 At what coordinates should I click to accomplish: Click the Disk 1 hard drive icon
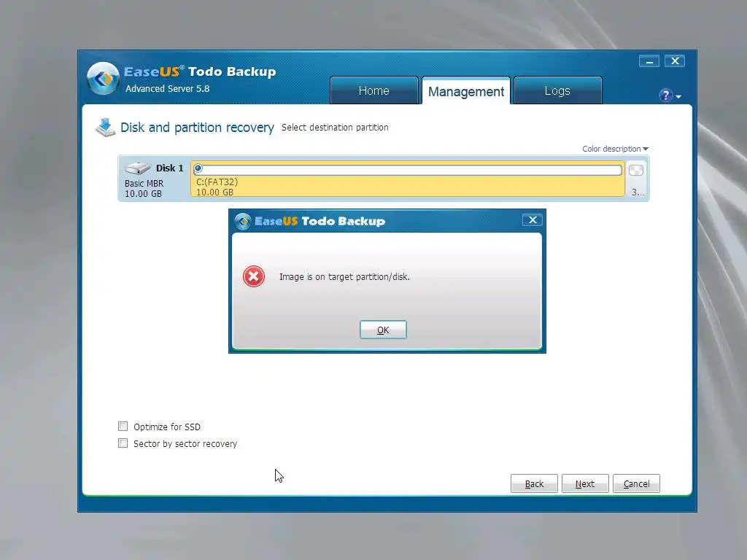coord(137,168)
